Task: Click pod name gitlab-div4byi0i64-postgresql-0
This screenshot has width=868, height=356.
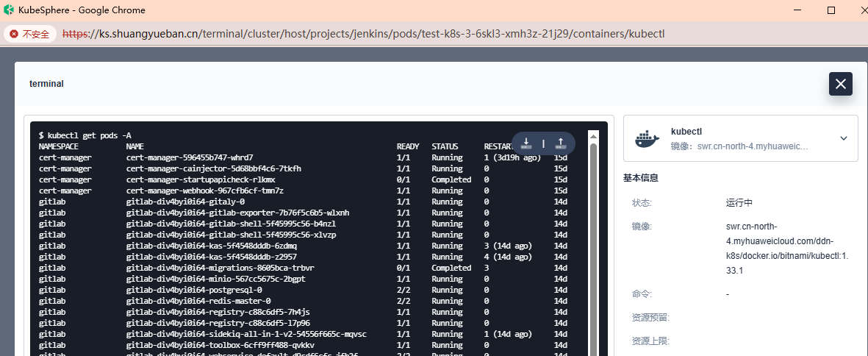Action: (x=194, y=290)
